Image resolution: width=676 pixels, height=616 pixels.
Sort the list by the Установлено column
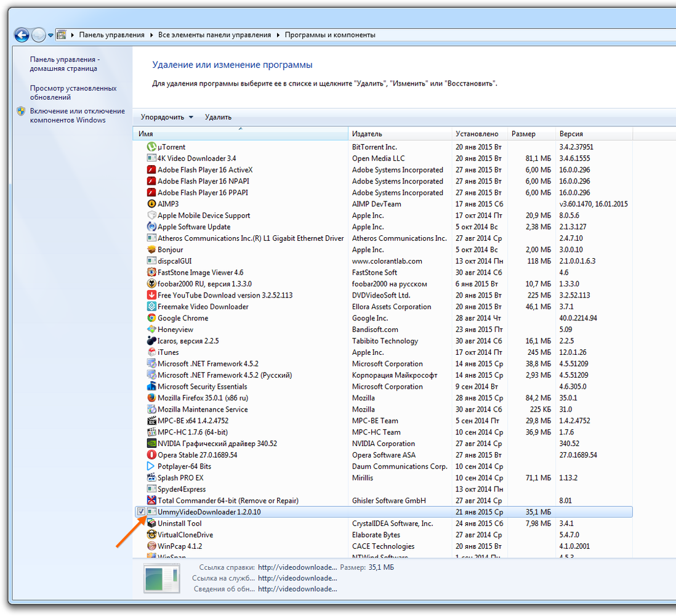[x=480, y=134]
